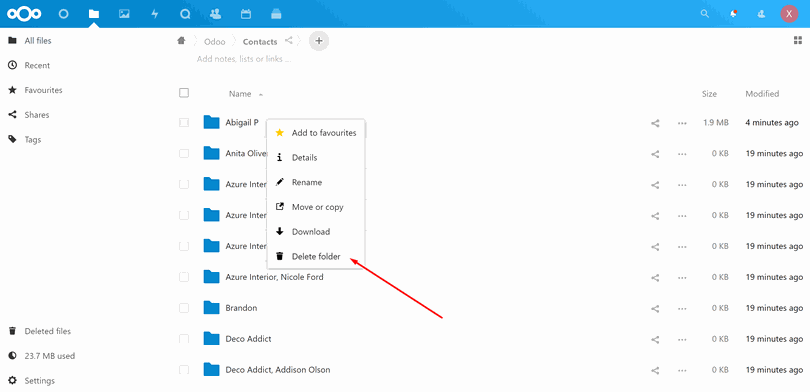Choose Delete folder in context menu
This screenshot has width=810, height=392.
[316, 257]
